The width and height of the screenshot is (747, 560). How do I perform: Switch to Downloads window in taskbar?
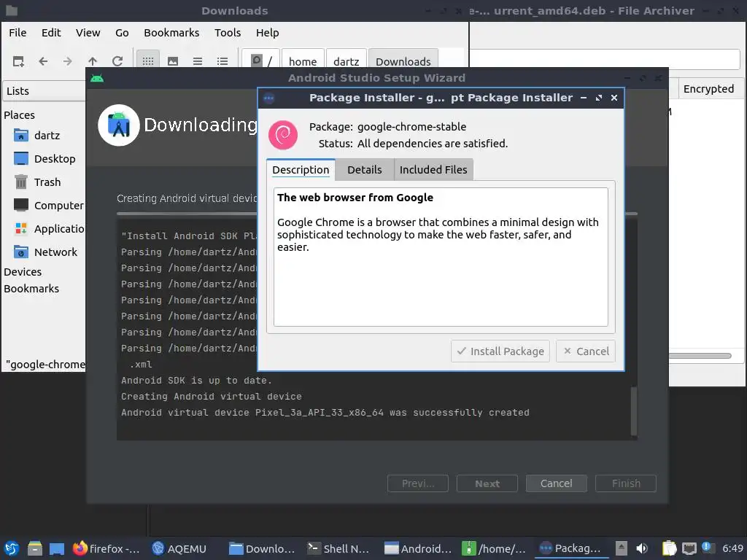point(262,548)
